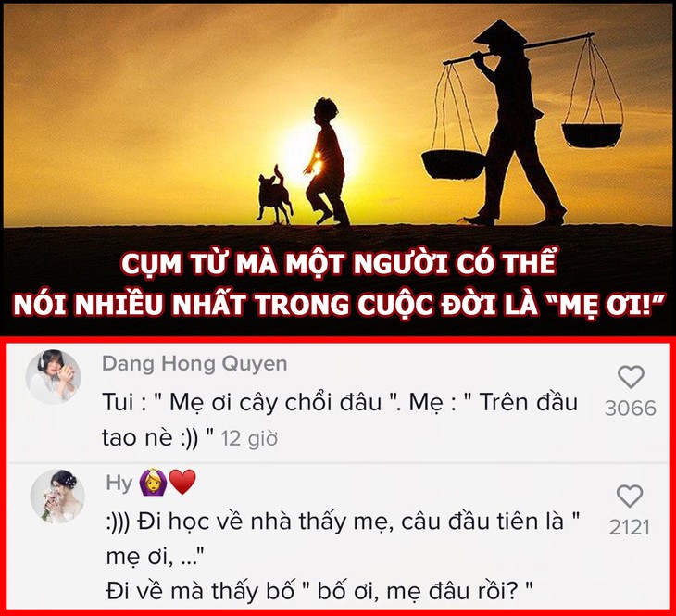The height and width of the screenshot is (616, 676).
Task: Click the headline text "CỤM TỪ MÀ MỘT NGƯỜI CÓ THỂ"
Action: [339, 262]
